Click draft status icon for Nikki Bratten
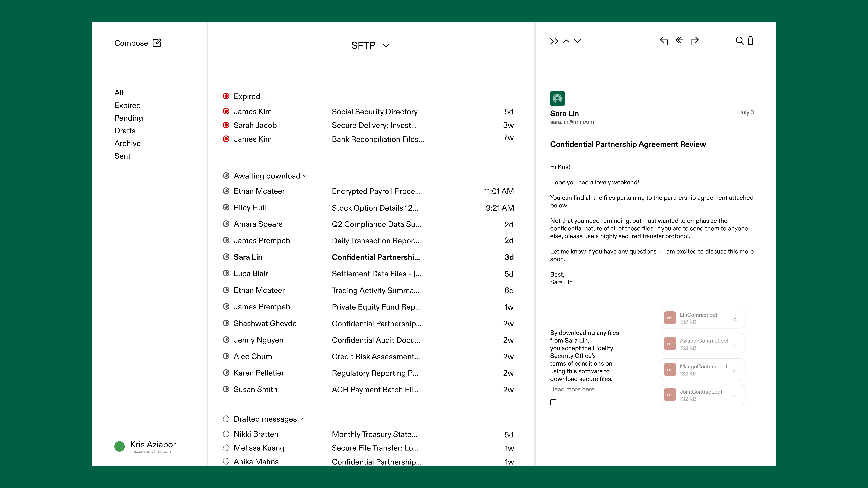Viewport: 868px width, 488px height. 226,434
